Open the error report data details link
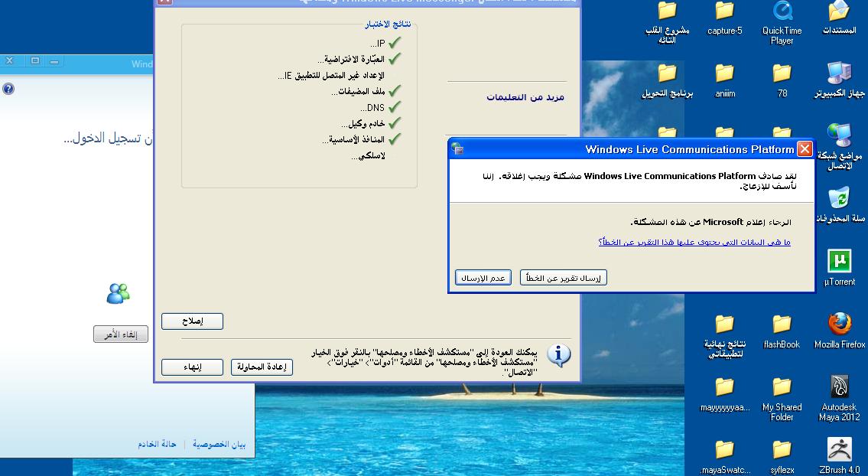The width and height of the screenshot is (868, 476). tap(694, 242)
